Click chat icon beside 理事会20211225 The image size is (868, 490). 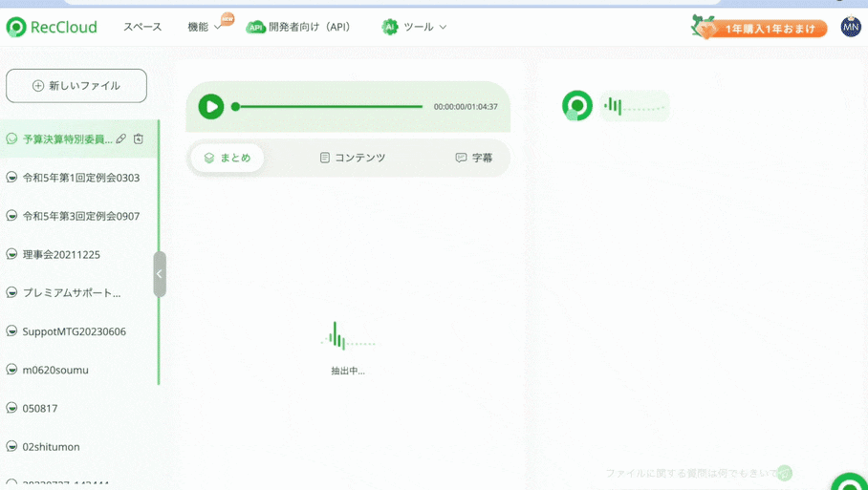point(11,254)
